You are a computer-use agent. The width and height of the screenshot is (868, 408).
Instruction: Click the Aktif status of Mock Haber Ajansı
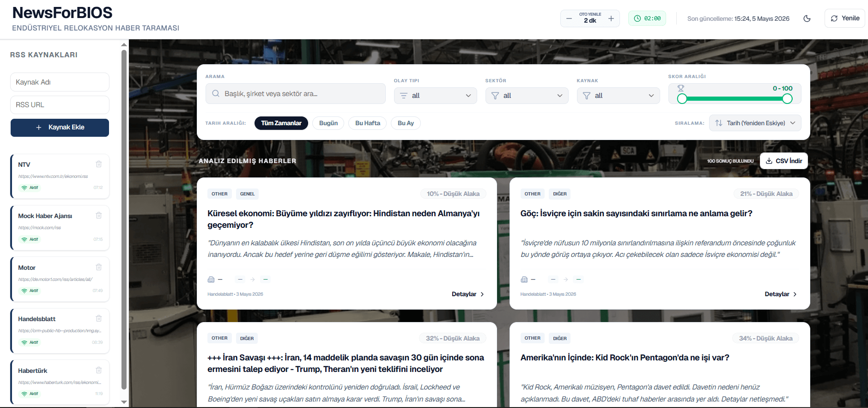click(x=30, y=239)
